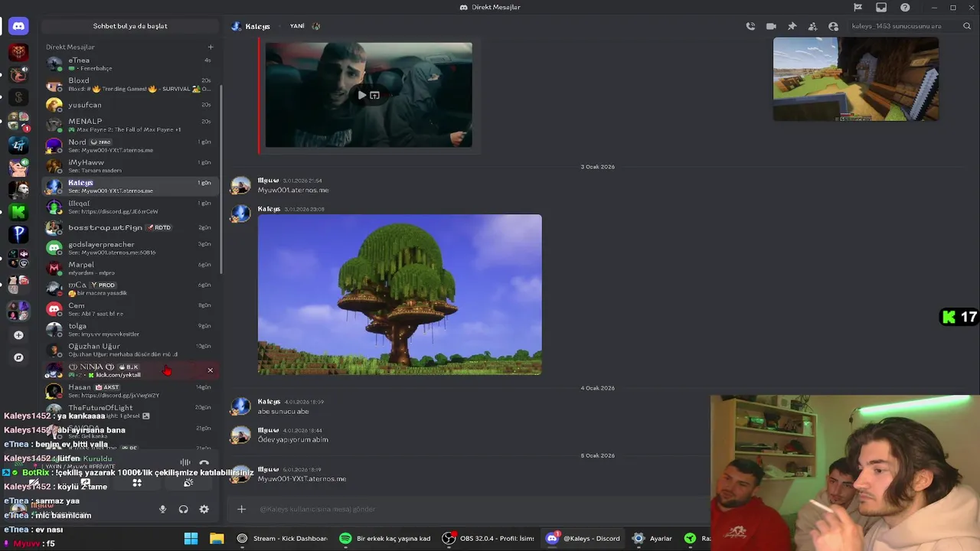Toggle screen share in voice panel
Screen dimensions: 980x551
(86, 483)
